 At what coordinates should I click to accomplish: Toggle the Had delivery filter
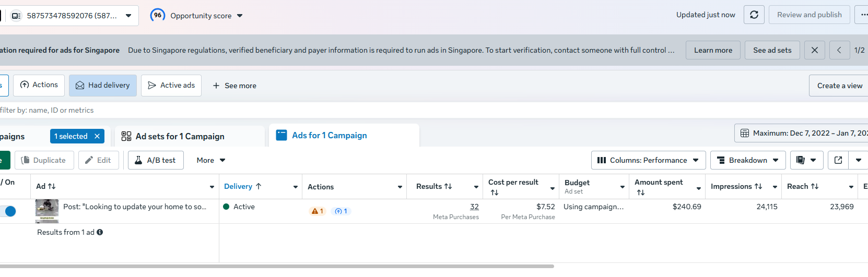[x=103, y=86]
